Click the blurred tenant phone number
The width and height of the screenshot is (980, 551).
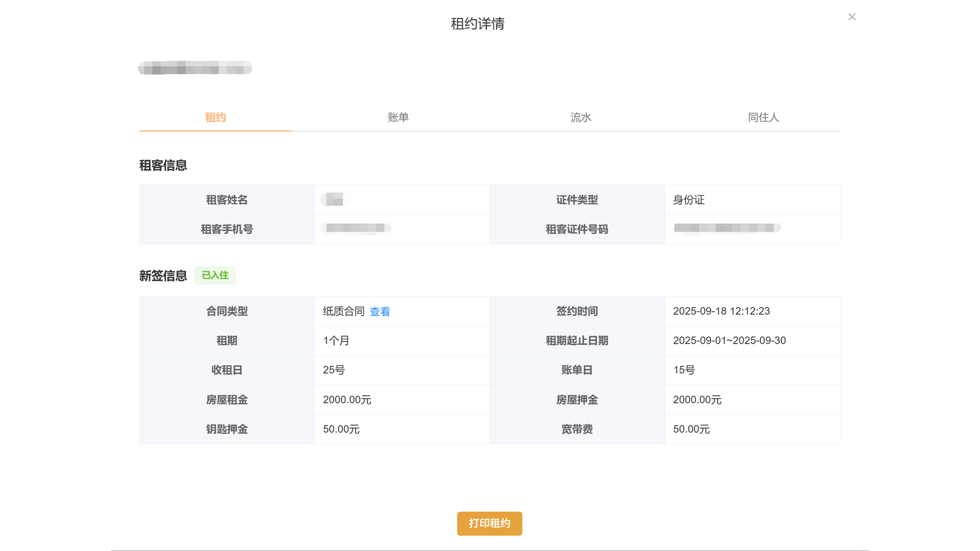(x=355, y=228)
